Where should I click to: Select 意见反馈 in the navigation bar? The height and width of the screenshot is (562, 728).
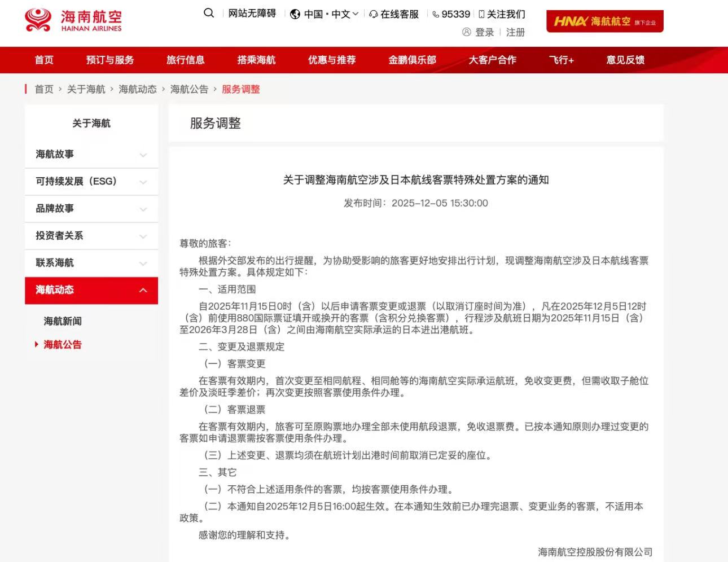coord(625,60)
